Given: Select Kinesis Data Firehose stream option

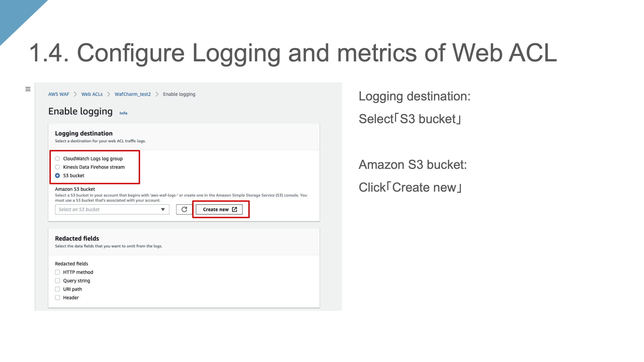Looking at the screenshot, I should click(58, 167).
